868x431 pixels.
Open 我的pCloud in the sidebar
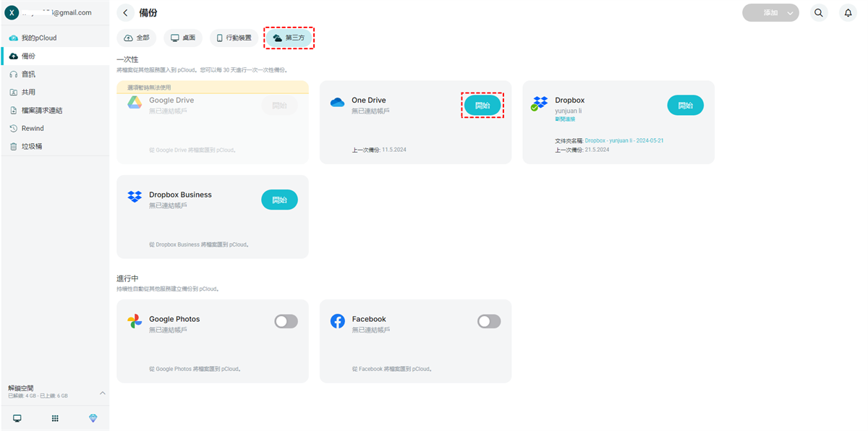point(55,38)
